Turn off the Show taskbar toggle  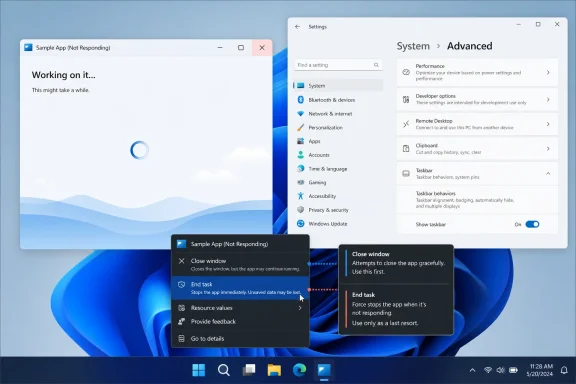coord(532,224)
